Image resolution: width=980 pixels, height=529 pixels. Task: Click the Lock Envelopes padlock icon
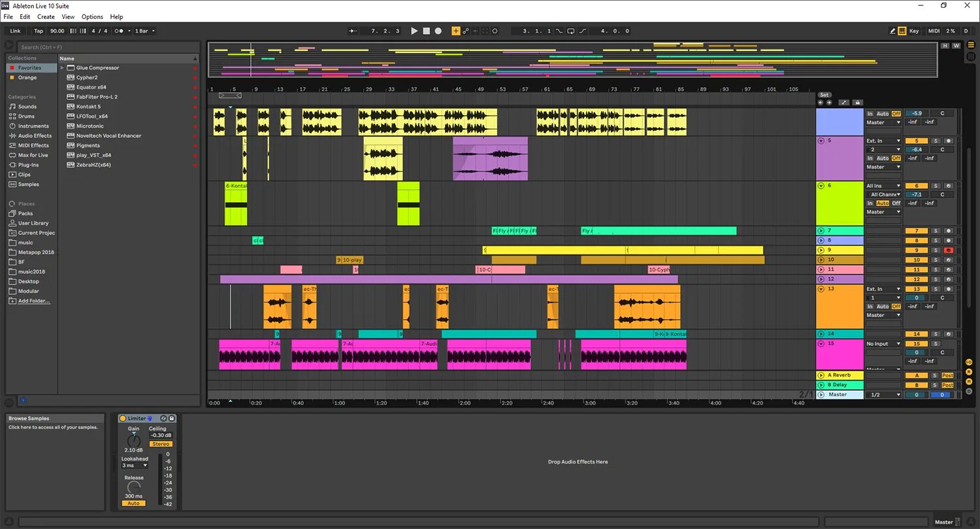[x=858, y=103]
